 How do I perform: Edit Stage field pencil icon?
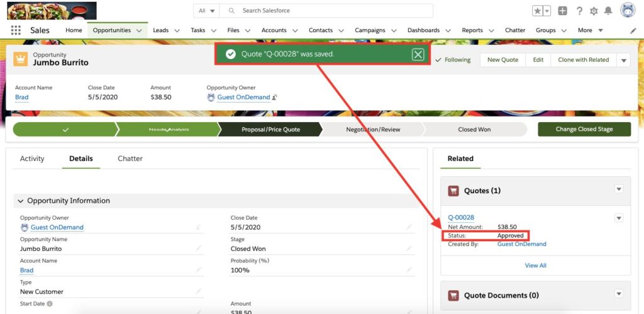[x=409, y=248]
